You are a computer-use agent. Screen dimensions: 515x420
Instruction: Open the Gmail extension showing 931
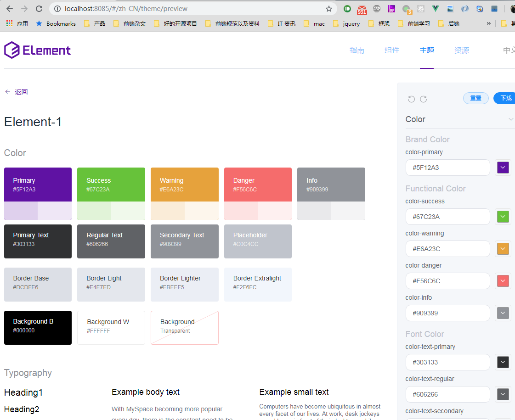pos(362,9)
